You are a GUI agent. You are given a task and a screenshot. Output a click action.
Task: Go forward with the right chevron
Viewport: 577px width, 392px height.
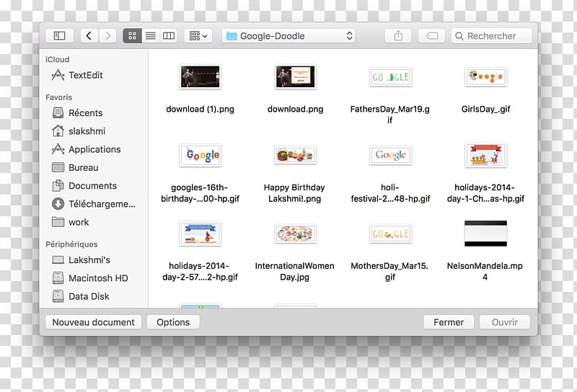[x=107, y=35]
